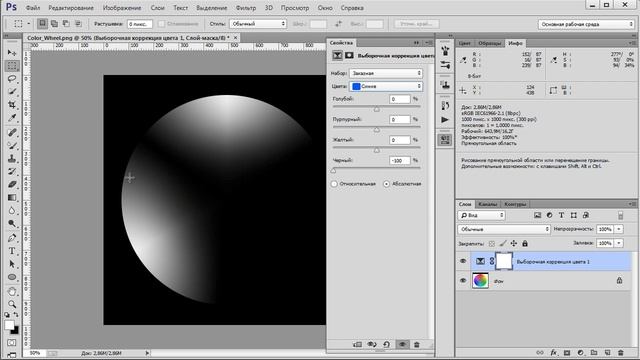Image resolution: width=640 pixels, height=360 pixels.
Task: Open layer styles fx menu in Layers panel
Action: (x=553, y=353)
